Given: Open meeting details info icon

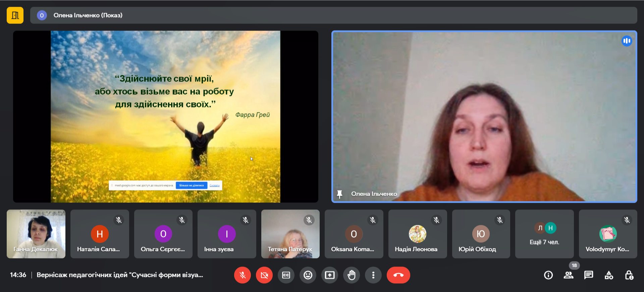Looking at the screenshot, I should pos(548,275).
